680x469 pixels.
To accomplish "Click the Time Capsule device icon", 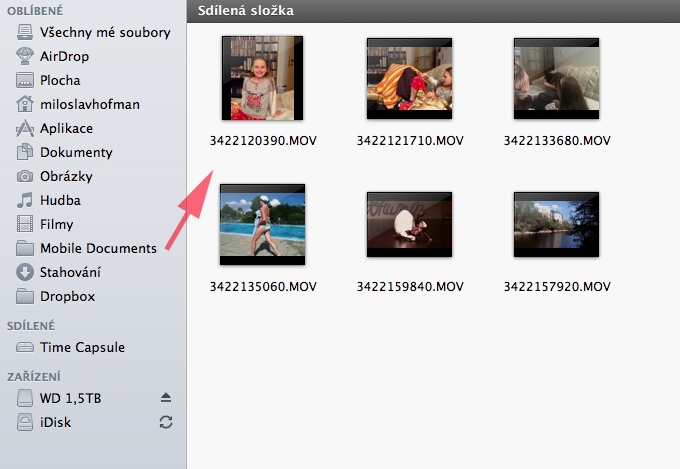I will point(26,348).
